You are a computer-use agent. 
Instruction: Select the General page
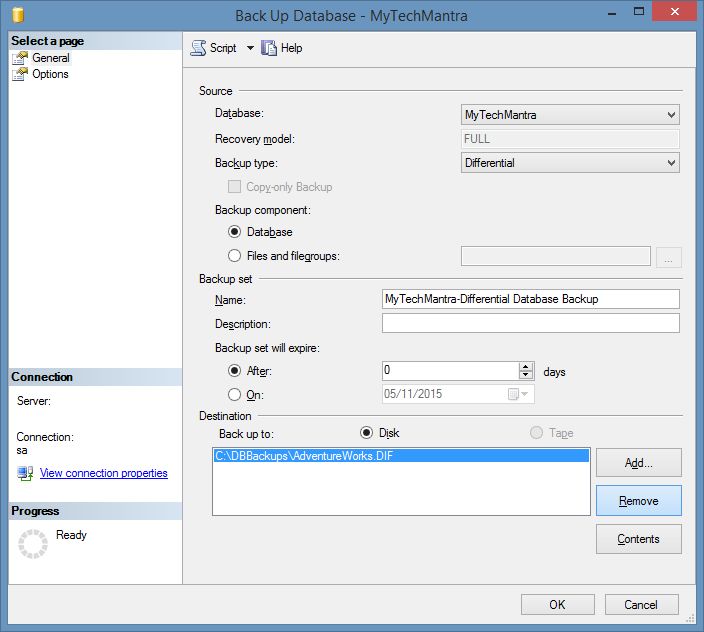51,58
